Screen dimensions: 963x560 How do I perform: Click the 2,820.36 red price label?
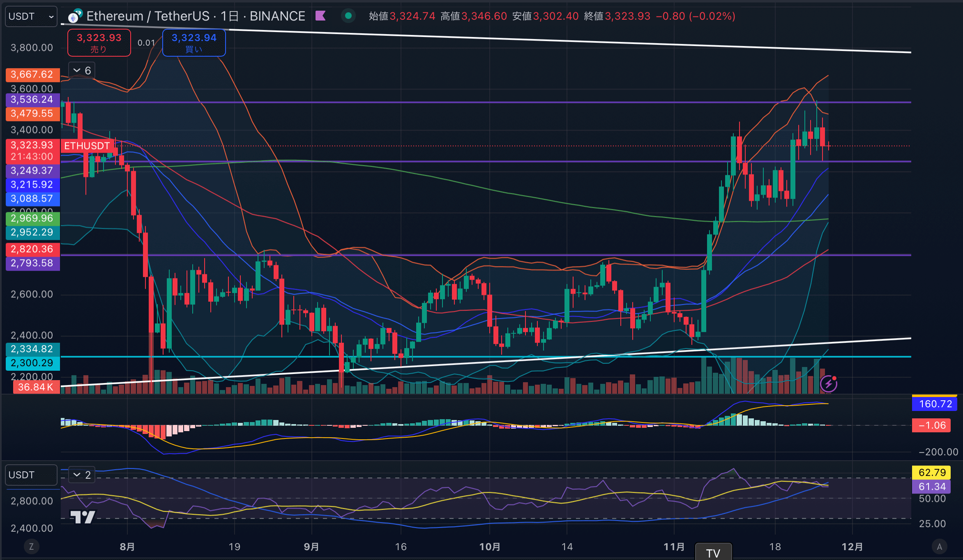click(x=32, y=249)
